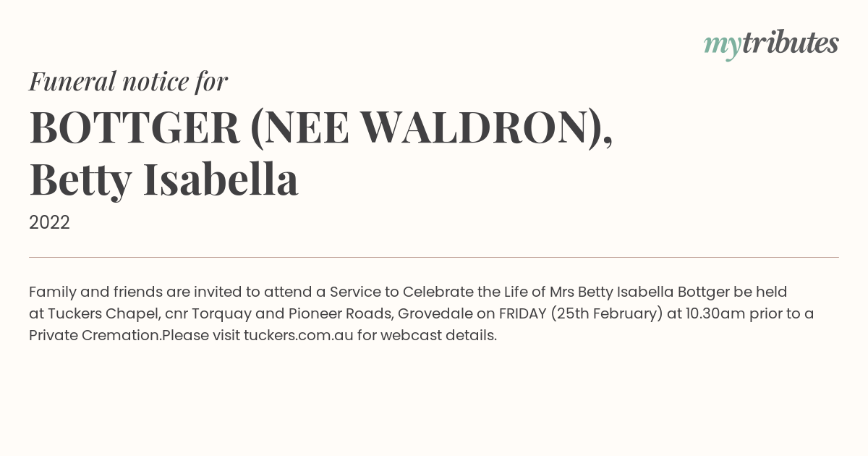Click 'tributes' part of the logo

click(x=791, y=43)
